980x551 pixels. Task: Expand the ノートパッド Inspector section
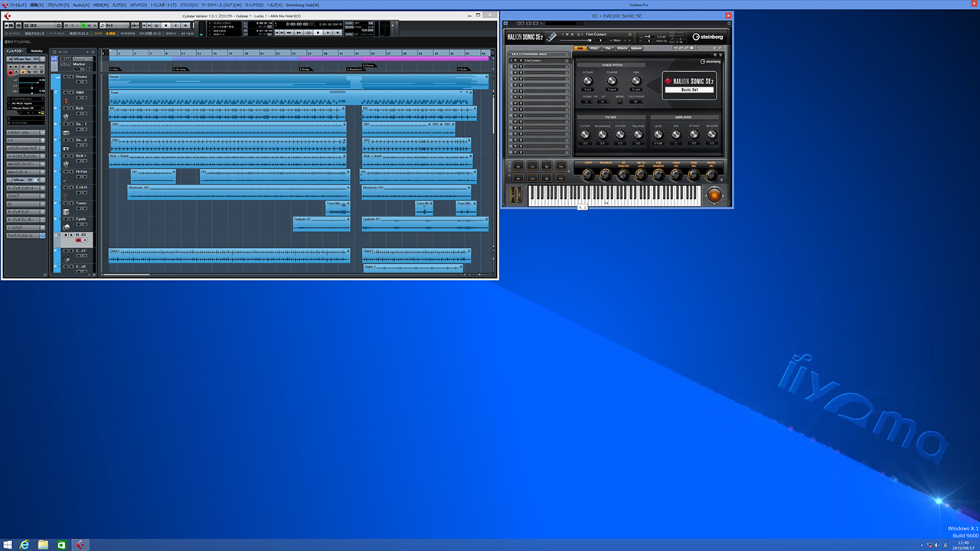[x=26, y=227]
